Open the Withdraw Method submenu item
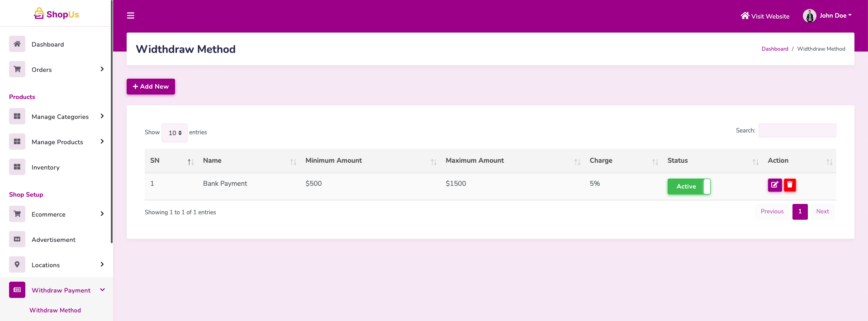The image size is (868, 321). point(55,310)
